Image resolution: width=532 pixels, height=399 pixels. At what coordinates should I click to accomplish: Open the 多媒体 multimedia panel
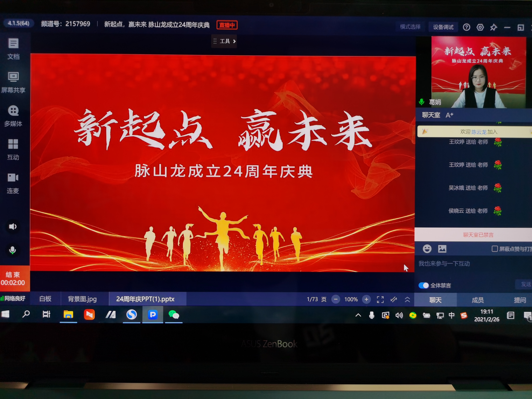click(x=13, y=116)
